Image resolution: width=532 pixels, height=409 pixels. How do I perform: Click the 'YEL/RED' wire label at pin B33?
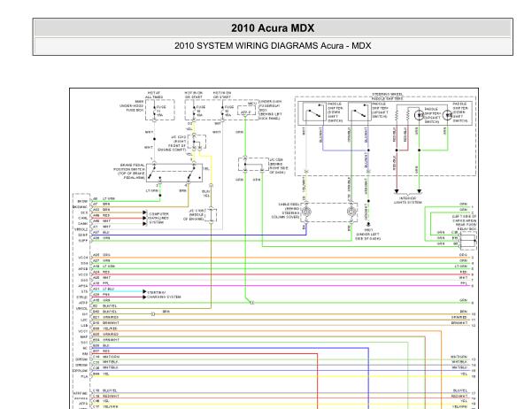pos(110,328)
